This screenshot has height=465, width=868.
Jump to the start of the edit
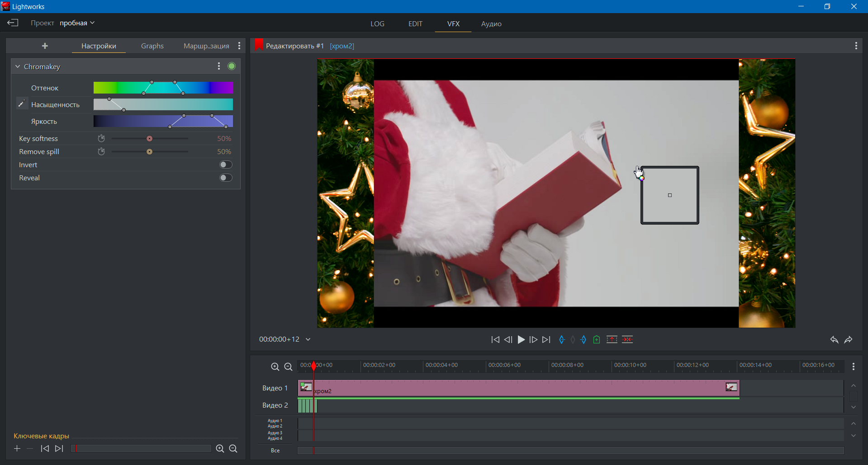click(495, 339)
